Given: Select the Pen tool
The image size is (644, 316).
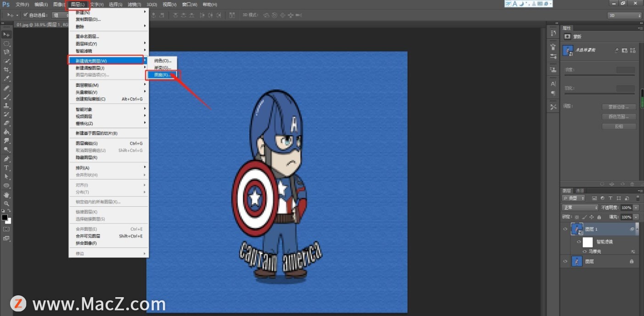Looking at the screenshot, I should [x=6, y=159].
